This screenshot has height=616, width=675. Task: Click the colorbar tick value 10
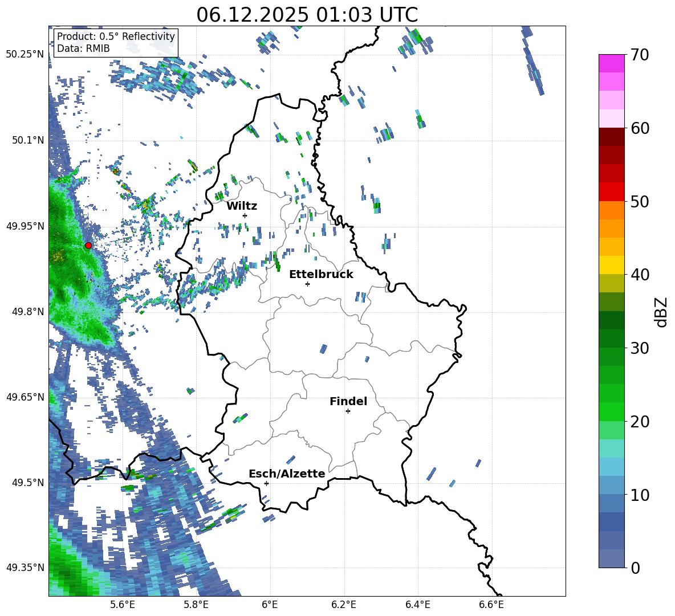[x=639, y=495]
